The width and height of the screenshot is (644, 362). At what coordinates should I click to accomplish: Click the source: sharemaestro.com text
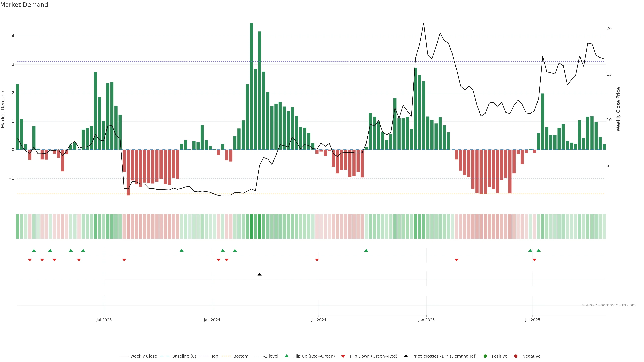[x=609, y=305]
